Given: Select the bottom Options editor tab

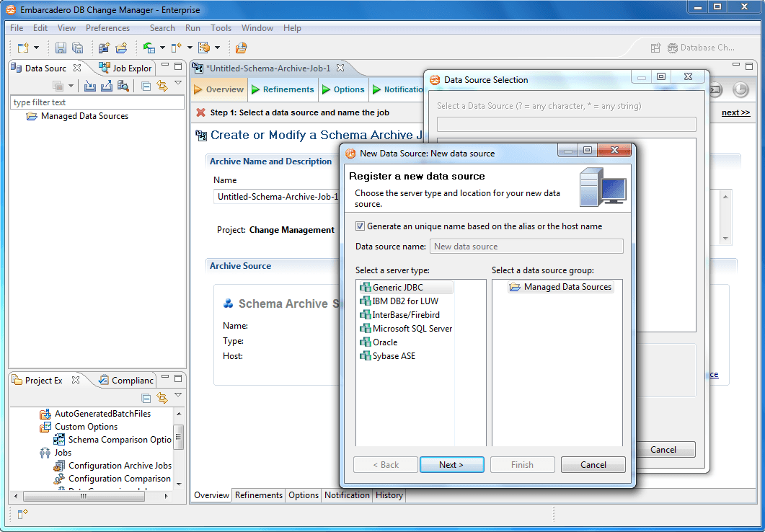Looking at the screenshot, I should tap(304, 495).
